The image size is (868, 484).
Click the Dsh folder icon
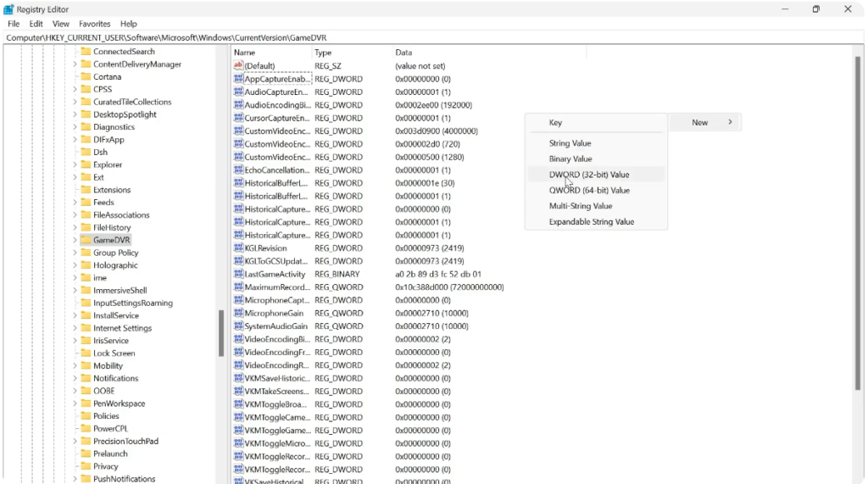click(x=86, y=152)
